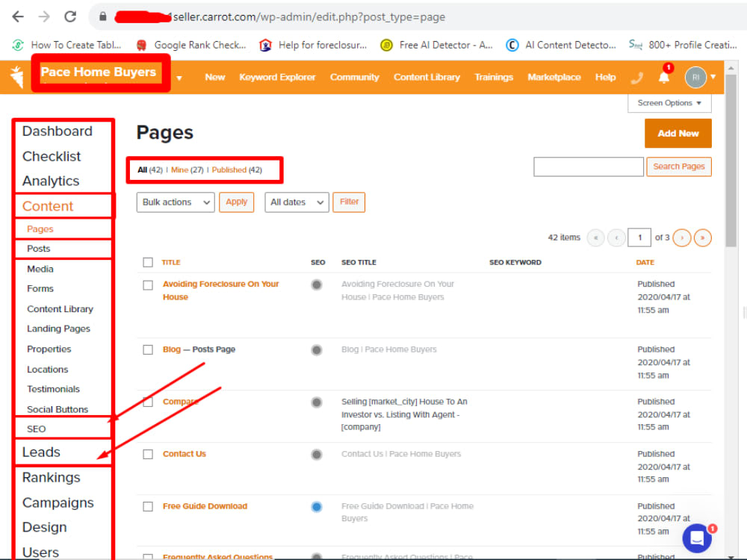Open Community in the top bar
This screenshot has height=560, width=747.
coord(354,77)
